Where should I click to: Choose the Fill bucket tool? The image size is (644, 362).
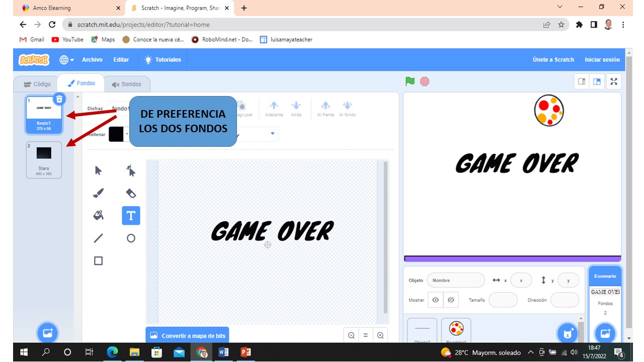pyautogui.click(x=99, y=216)
